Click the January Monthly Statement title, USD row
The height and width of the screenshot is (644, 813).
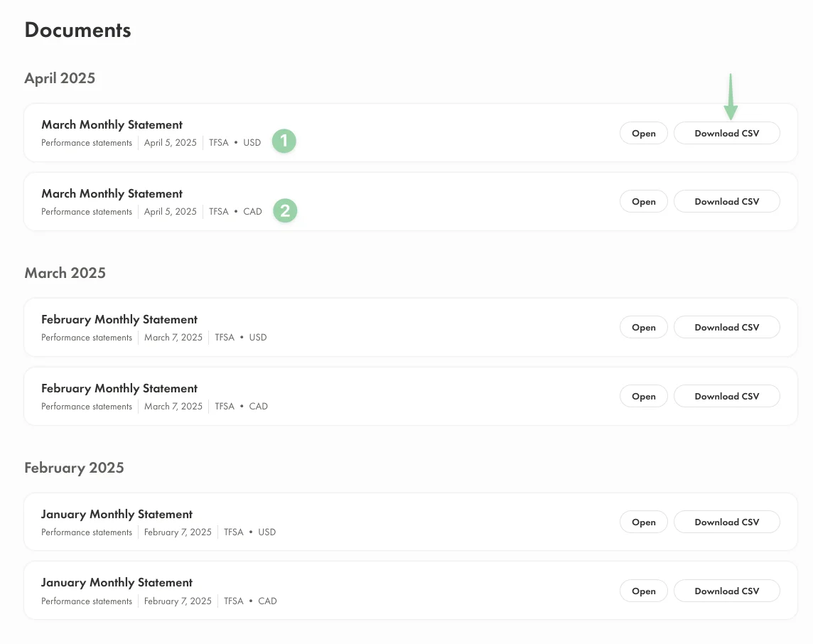click(117, 515)
